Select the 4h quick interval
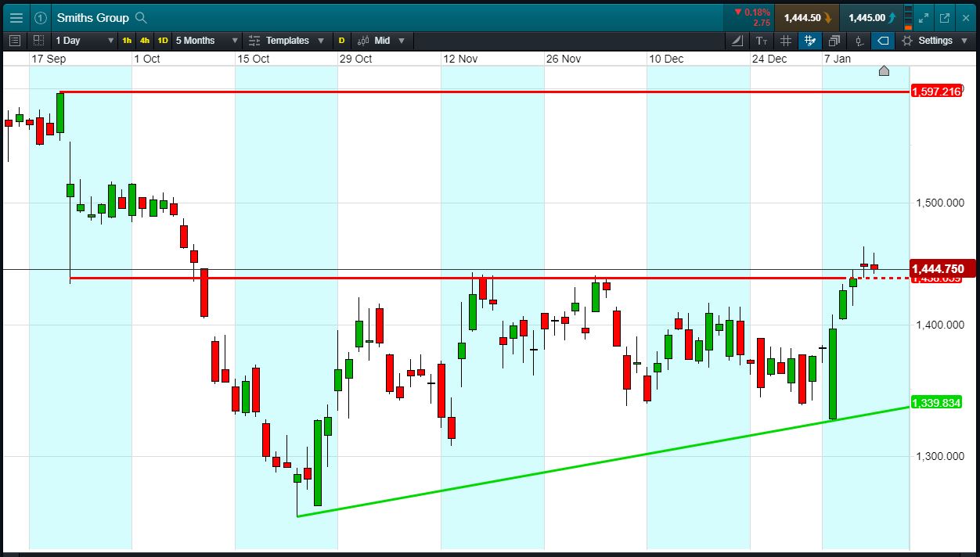The height and width of the screenshot is (557, 980). click(x=145, y=41)
